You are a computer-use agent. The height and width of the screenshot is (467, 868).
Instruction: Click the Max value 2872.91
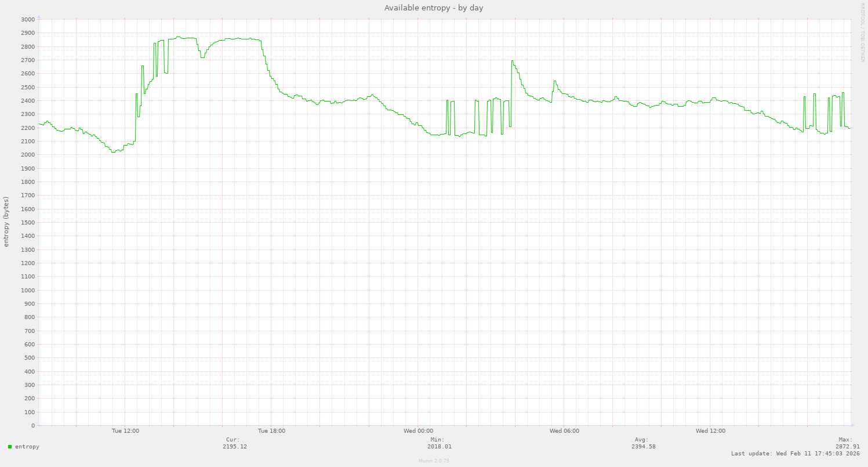[x=847, y=447]
